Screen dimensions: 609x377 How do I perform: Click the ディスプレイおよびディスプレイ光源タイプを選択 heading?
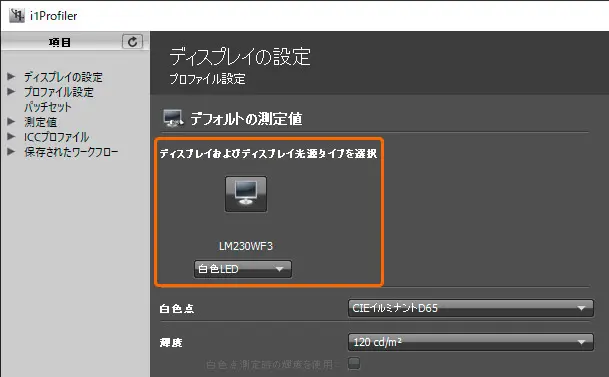tap(268, 153)
